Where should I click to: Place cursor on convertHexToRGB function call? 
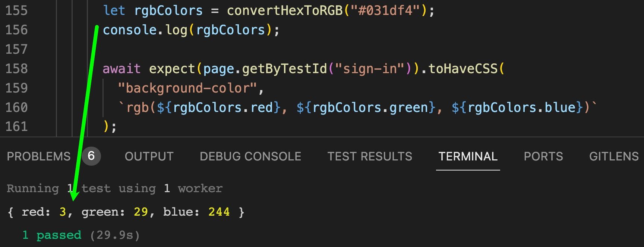(x=285, y=10)
